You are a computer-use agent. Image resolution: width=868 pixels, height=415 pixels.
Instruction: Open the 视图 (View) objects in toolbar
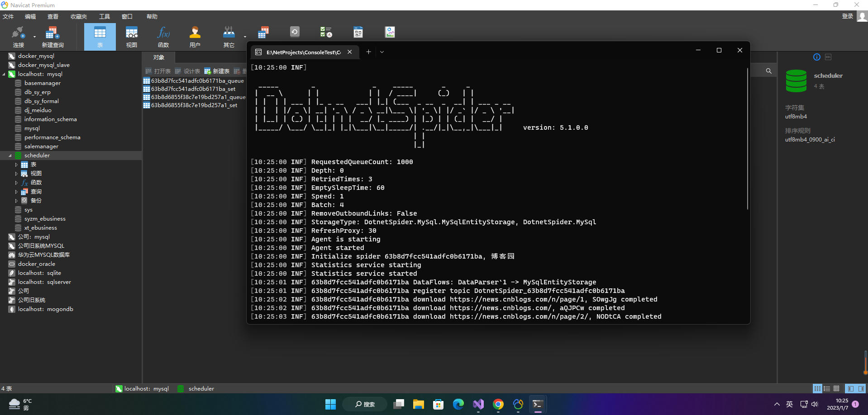(x=132, y=37)
